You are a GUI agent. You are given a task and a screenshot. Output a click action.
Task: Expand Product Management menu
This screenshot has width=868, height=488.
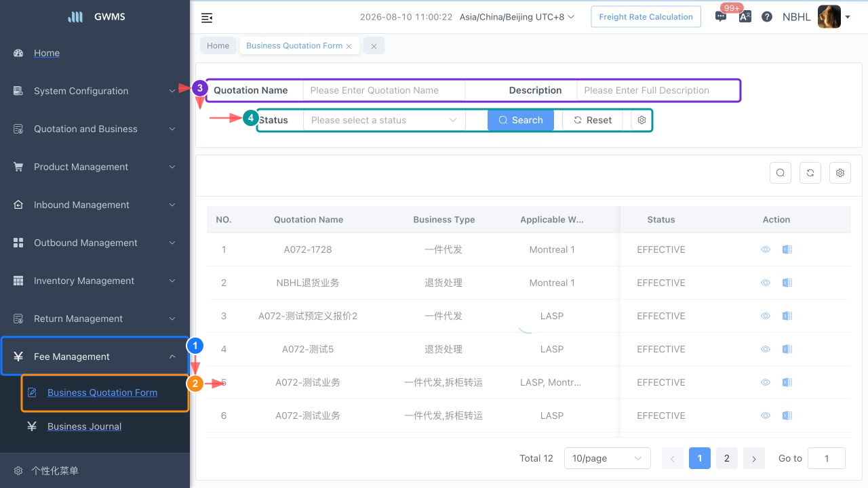(95, 167)
